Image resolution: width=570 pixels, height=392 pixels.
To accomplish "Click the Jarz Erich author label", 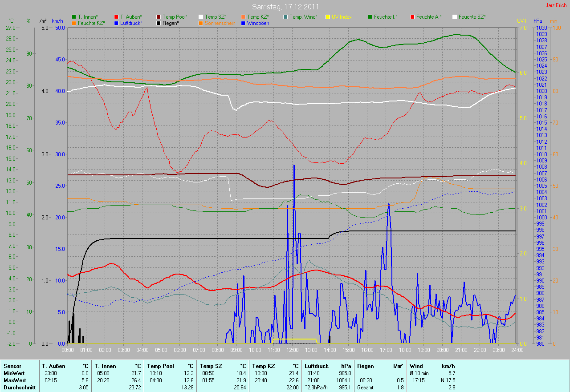I will pyautogui.click(x=557, y=5).
